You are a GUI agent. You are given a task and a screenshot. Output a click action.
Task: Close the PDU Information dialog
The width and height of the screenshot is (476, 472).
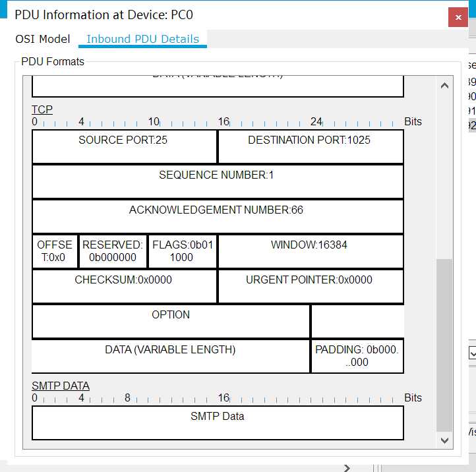pyautogui.click(x=458, y=17)
